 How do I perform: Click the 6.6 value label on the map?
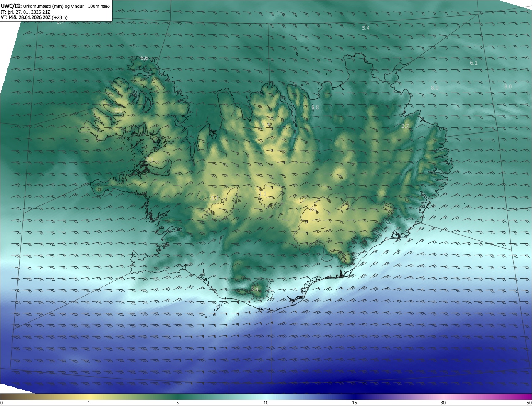pos(144,58)
